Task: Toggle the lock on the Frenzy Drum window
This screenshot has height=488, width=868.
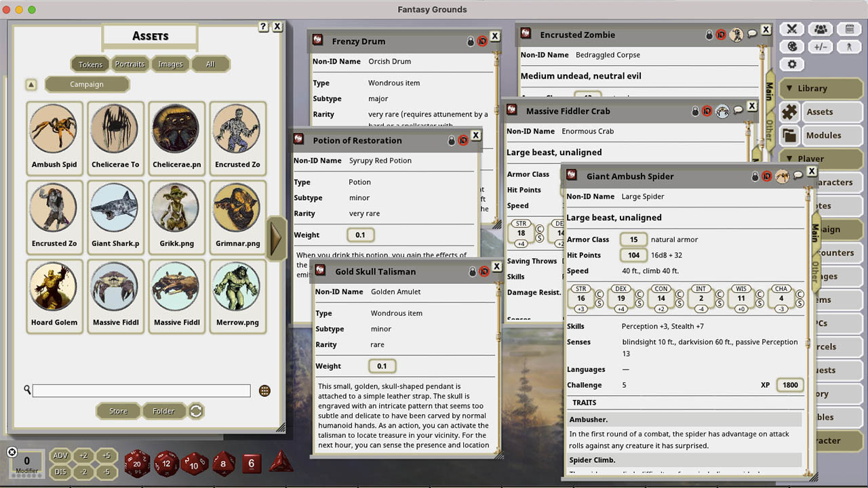Action: (471, 40)
